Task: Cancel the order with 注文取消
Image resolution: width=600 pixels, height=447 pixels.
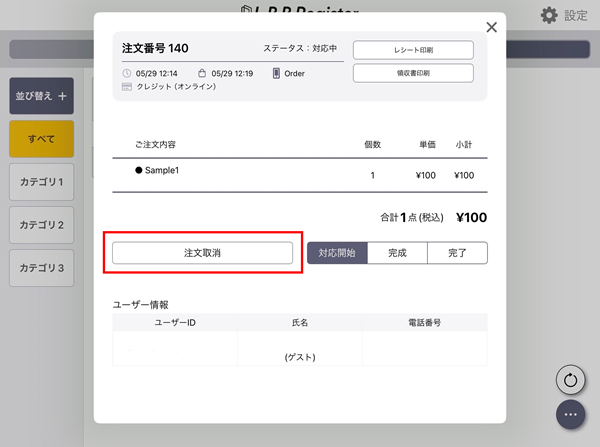Action: [x=202, y=253]
